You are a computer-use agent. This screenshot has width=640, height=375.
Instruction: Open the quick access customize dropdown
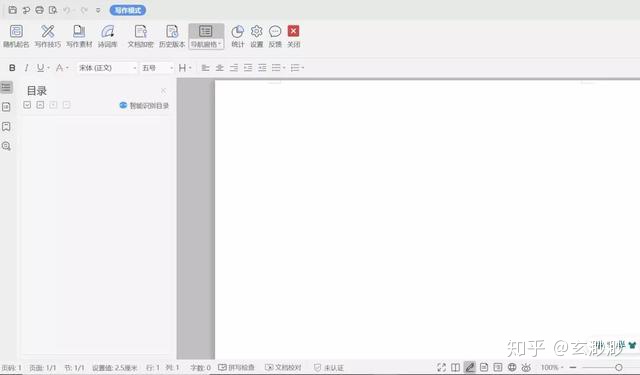pos(98,10)
